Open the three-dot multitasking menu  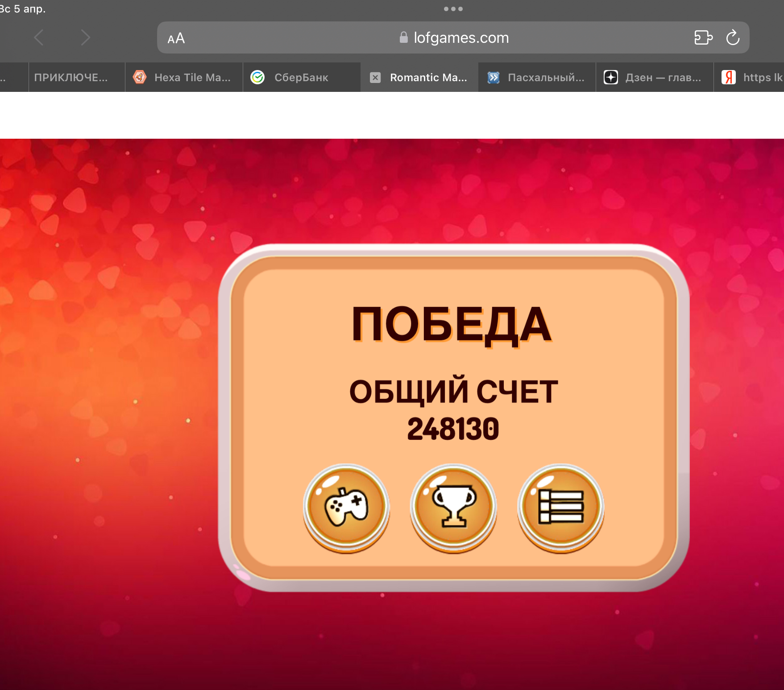[453, 9]
